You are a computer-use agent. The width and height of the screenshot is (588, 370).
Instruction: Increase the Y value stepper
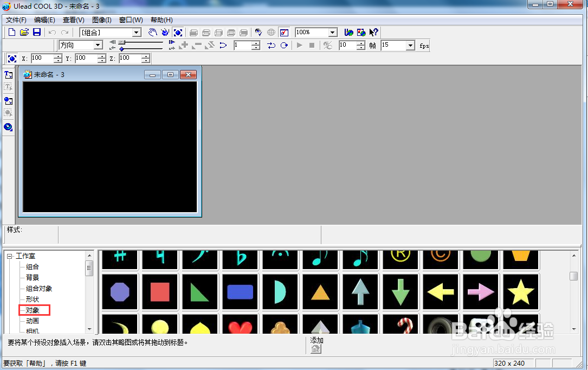coord(102,56)
